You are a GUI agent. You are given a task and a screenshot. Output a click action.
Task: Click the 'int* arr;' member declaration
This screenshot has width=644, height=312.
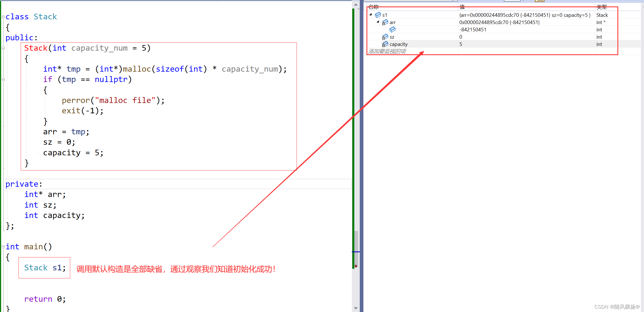pyautogui.click(x=45, y=194)
